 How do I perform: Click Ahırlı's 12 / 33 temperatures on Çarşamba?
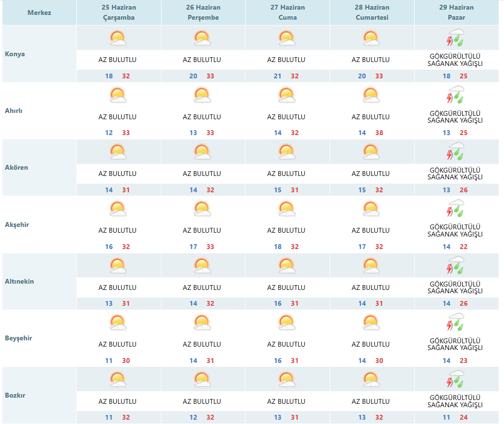(x=117, y=133)
